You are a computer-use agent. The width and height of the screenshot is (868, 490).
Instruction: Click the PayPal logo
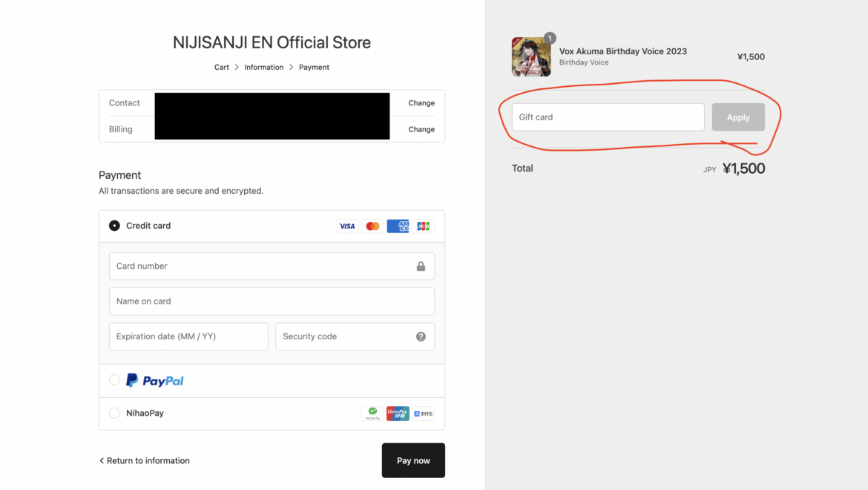[154, 379]
